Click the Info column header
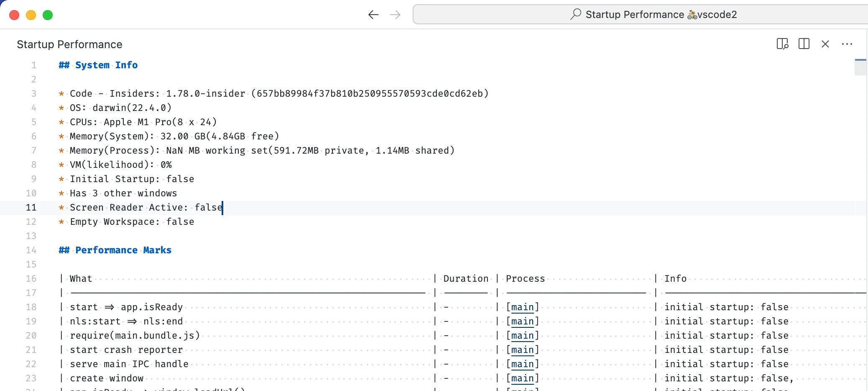 [676, 279]
